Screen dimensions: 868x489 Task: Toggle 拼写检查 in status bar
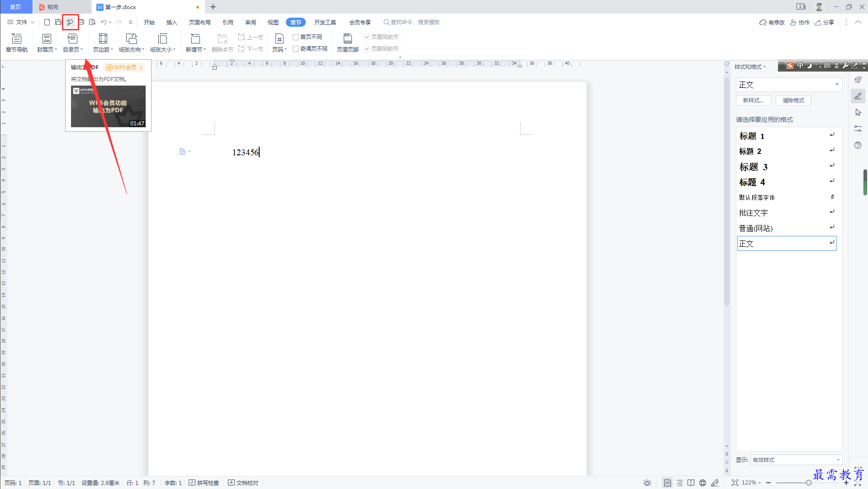pyautogui.click(x=204, y=483)
